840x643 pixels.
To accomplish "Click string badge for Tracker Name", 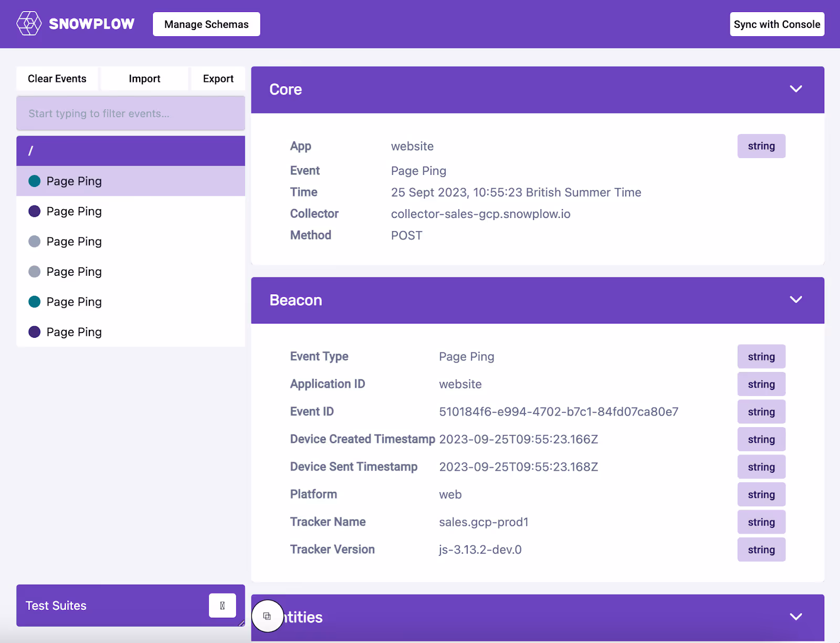I will click(x=761, y=522).
